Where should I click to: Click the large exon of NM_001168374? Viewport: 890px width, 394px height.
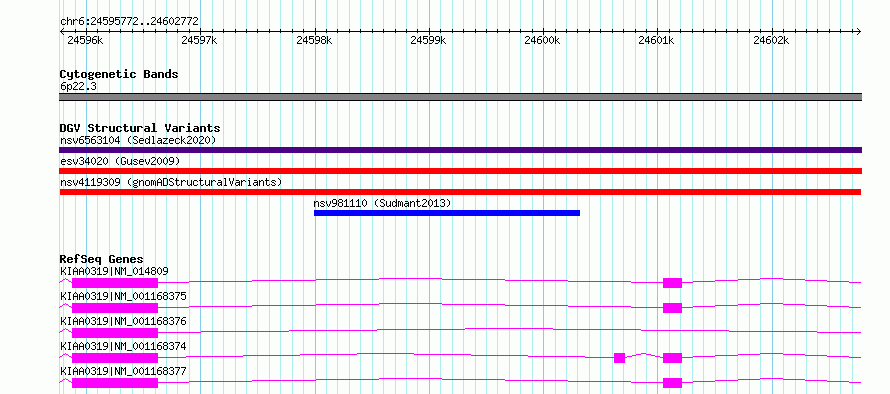115,358
